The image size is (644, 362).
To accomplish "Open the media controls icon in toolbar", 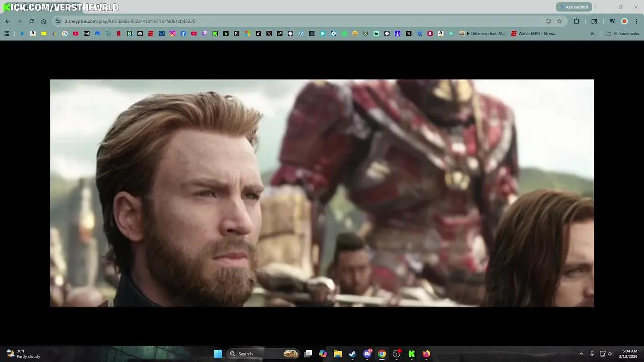I will tap(612, 21).
